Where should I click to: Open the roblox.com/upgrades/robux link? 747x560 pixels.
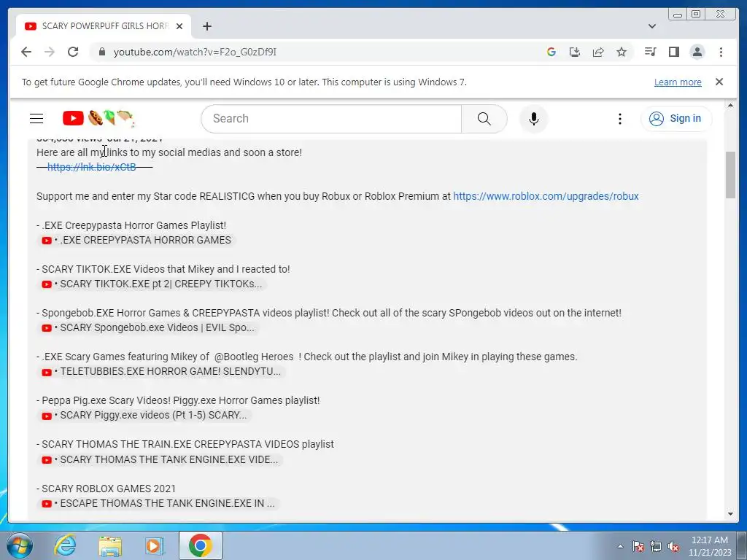point(546,196)
